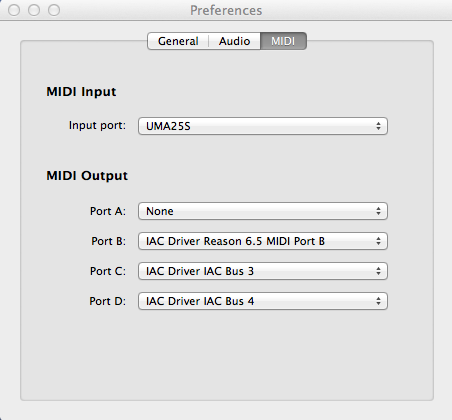Image resolution: width=452 pixels, height=420 pixels.
Task: Click the stepper arrows on Port A dropdown
Action: 378,211
